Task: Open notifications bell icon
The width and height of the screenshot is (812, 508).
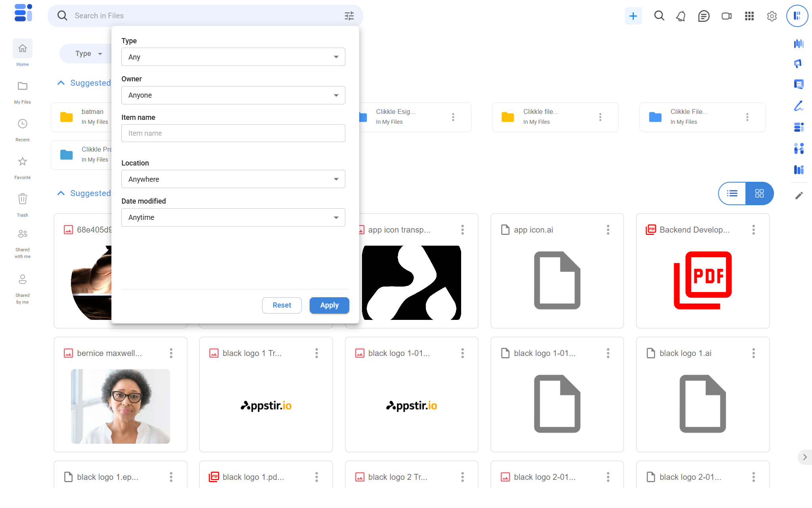Action: coord(681,16)
